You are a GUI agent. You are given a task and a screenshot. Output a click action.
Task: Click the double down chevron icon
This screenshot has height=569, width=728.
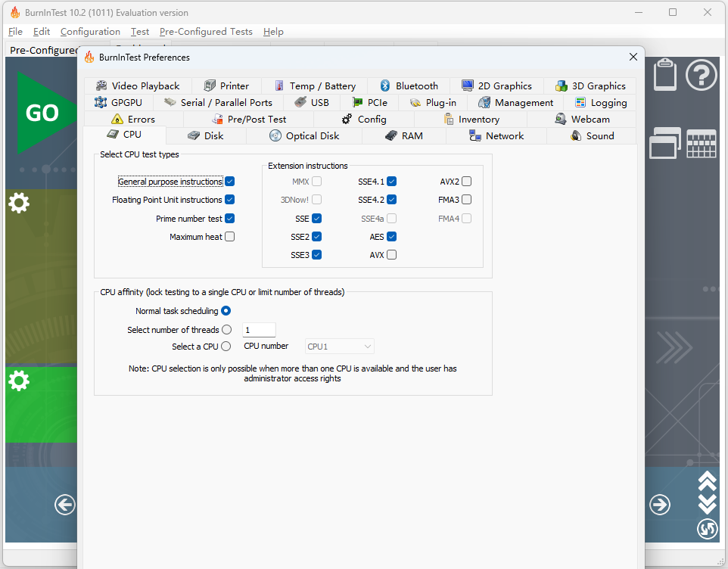[707, 504]
